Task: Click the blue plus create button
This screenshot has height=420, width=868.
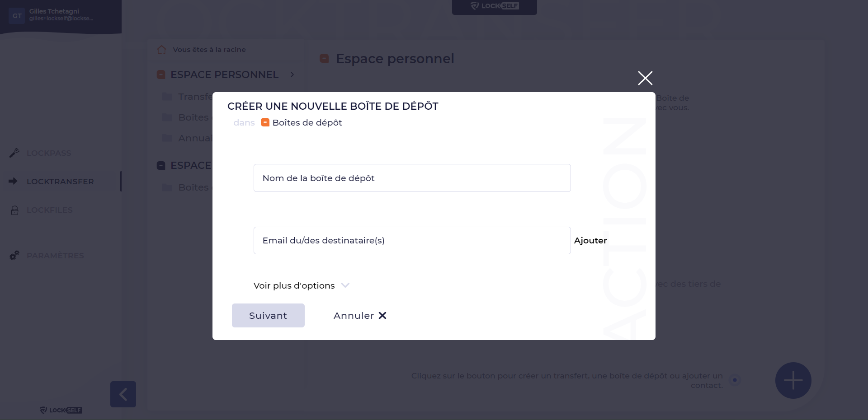Action: coord(793,380)
